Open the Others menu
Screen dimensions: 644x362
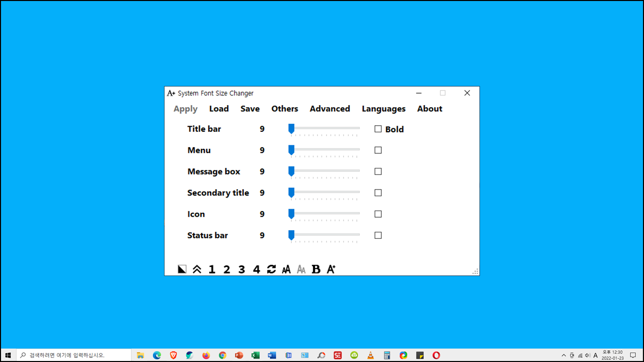click(285, 109)
